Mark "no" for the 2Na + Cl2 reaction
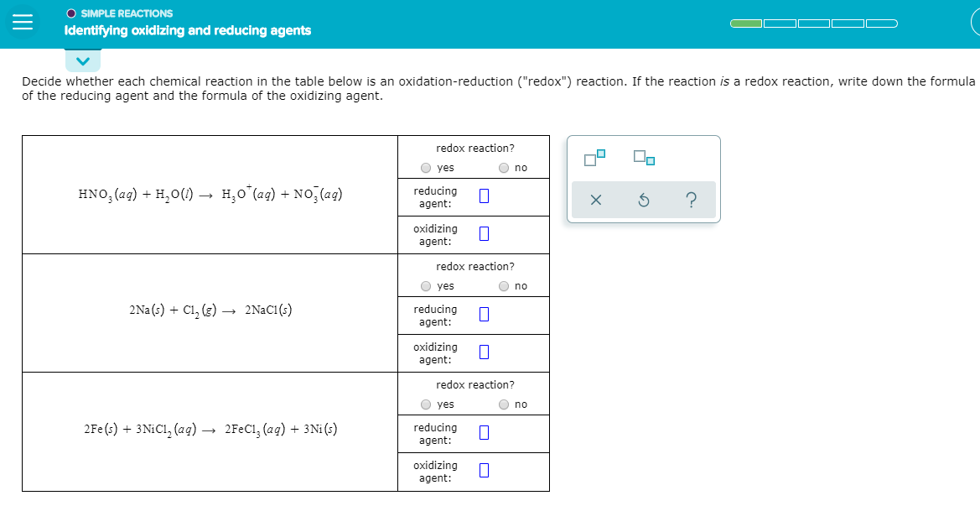Screen dimensions: 980x506 [502, 285]
